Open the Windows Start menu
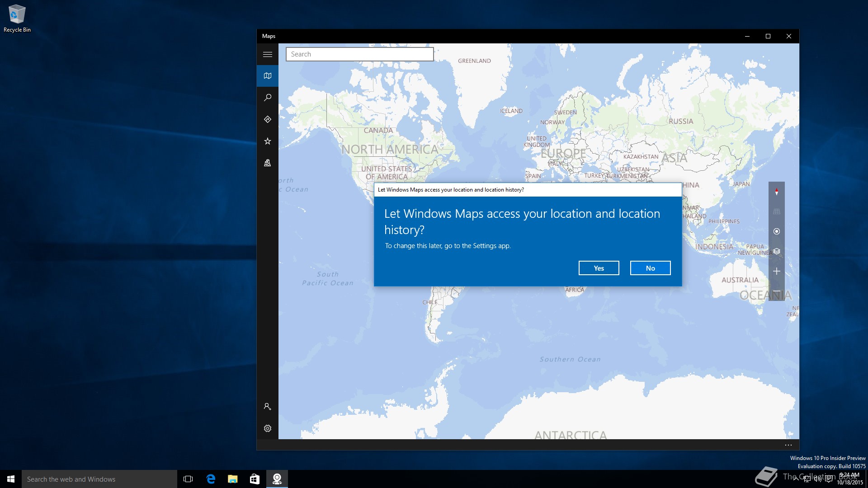868x488 pixels. click(x=11, y=479)
